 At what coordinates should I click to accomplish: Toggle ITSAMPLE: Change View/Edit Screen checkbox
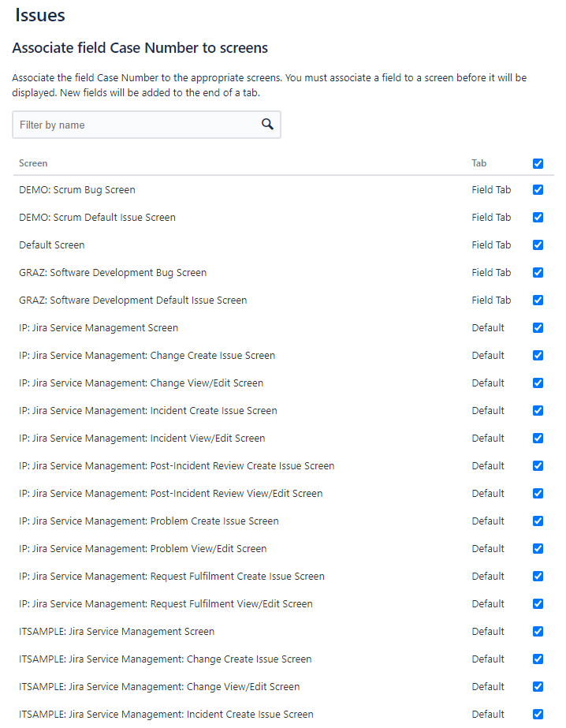[538, 687]
